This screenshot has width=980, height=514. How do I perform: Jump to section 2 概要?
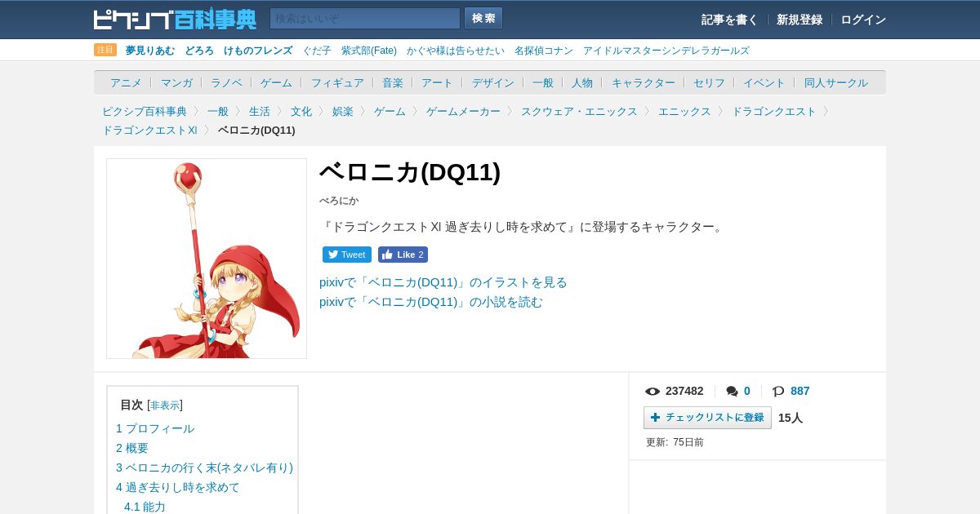click(x=132, y=448)
